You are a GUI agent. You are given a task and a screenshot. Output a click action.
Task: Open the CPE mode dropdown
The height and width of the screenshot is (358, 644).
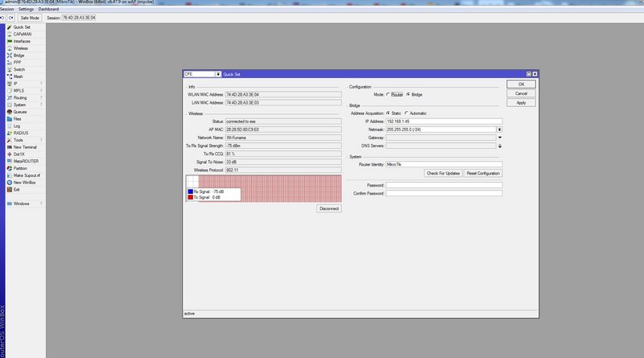click(218, 74)
